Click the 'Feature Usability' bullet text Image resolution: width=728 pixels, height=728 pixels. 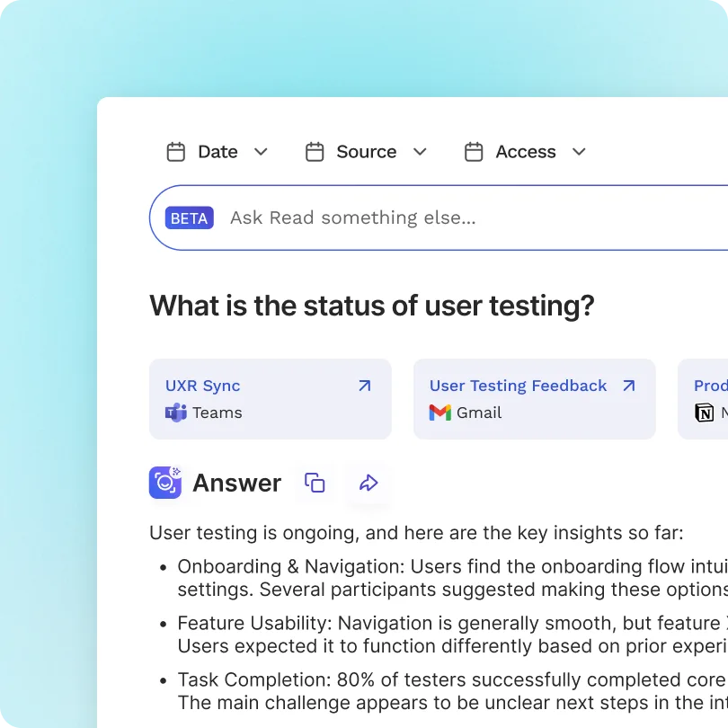pos(453,635)
